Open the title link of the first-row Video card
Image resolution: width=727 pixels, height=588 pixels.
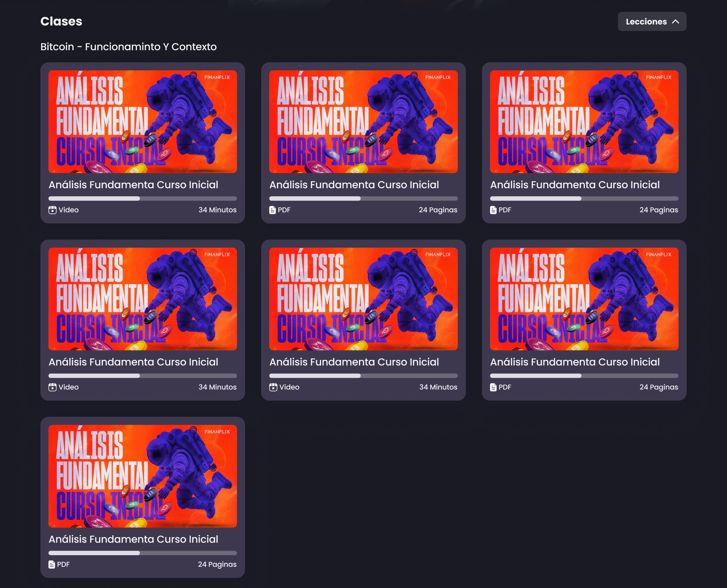point(133,184)
